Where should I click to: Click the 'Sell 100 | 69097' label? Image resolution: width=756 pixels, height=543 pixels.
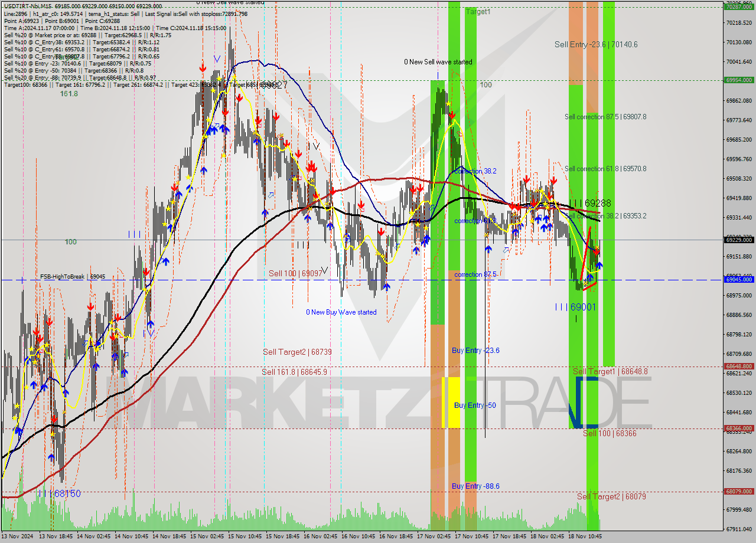click(x=296, y=273)
